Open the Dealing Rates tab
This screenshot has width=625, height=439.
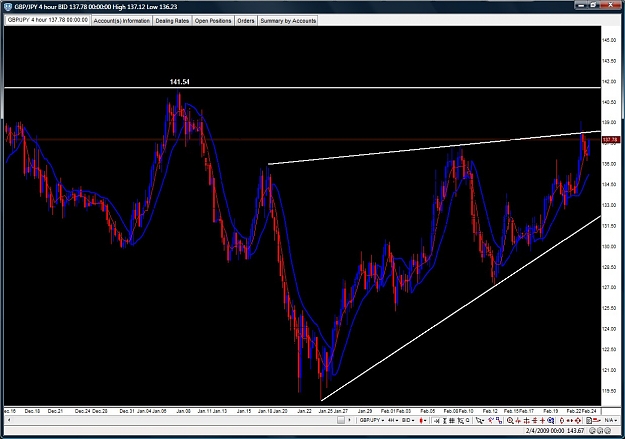tap(172, 21)
